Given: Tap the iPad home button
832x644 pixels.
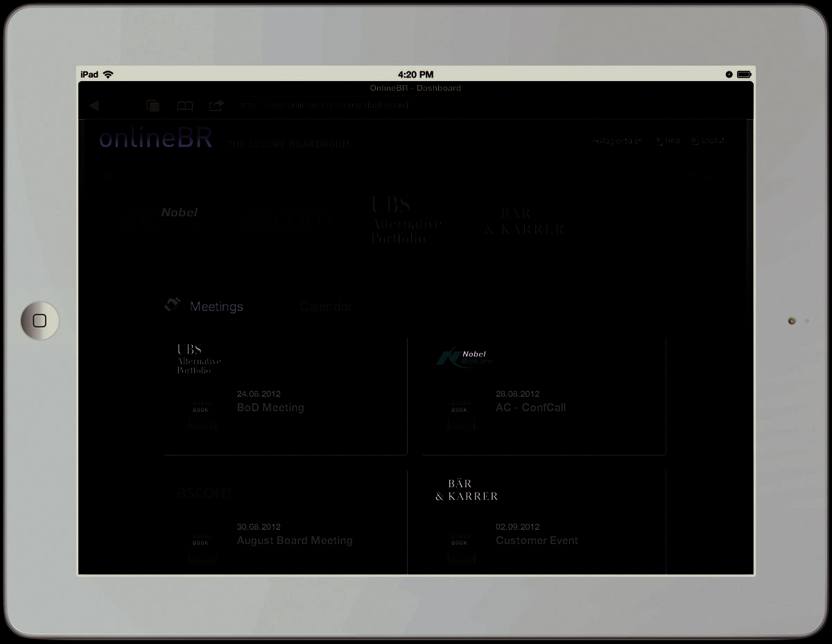Looking at the screenshot, I should coord(40,320).
